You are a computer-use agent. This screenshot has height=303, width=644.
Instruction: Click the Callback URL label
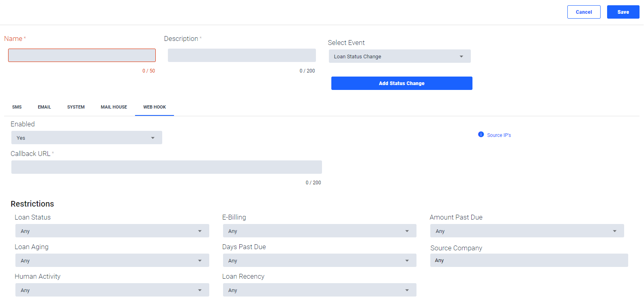[x=30, y=154]
